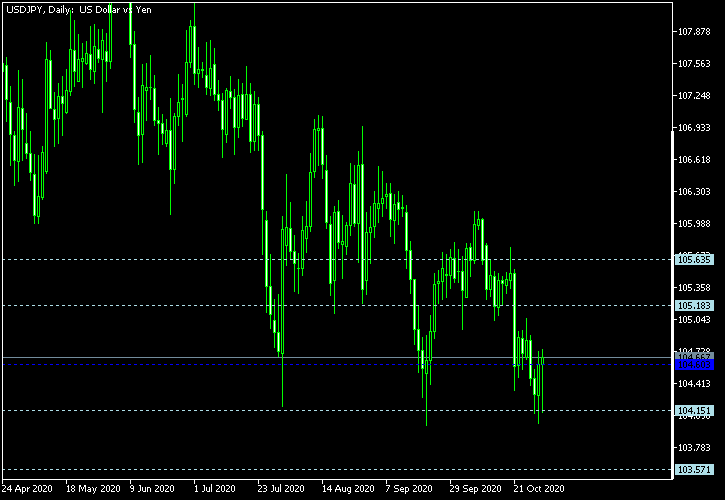Click the 105.043 price axis label

694,320
